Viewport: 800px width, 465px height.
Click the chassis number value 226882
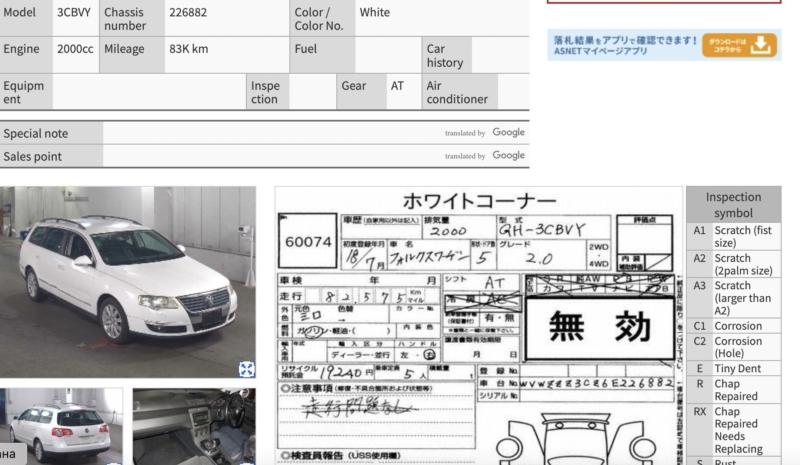pos(189,13)
